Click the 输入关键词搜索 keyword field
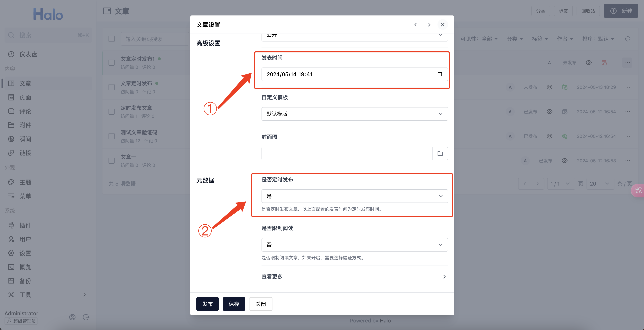 point(154,39)
